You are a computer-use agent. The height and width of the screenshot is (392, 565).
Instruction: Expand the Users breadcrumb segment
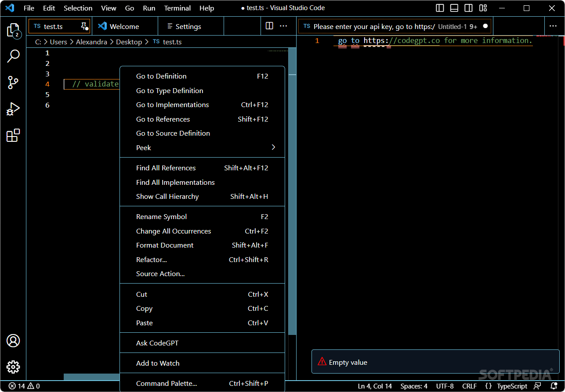click(58, 42)
